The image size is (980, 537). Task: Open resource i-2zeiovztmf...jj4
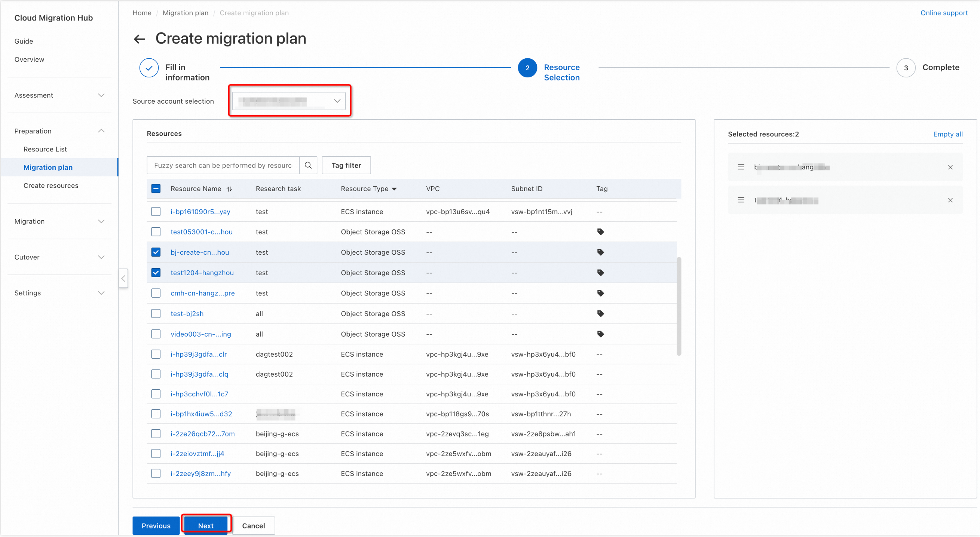tap(197, 454)
